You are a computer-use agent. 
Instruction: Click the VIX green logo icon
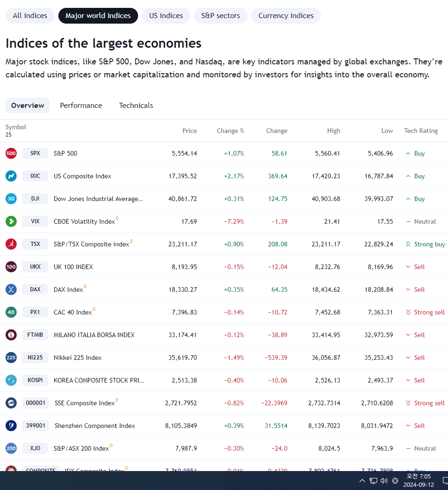click(11, 221)
